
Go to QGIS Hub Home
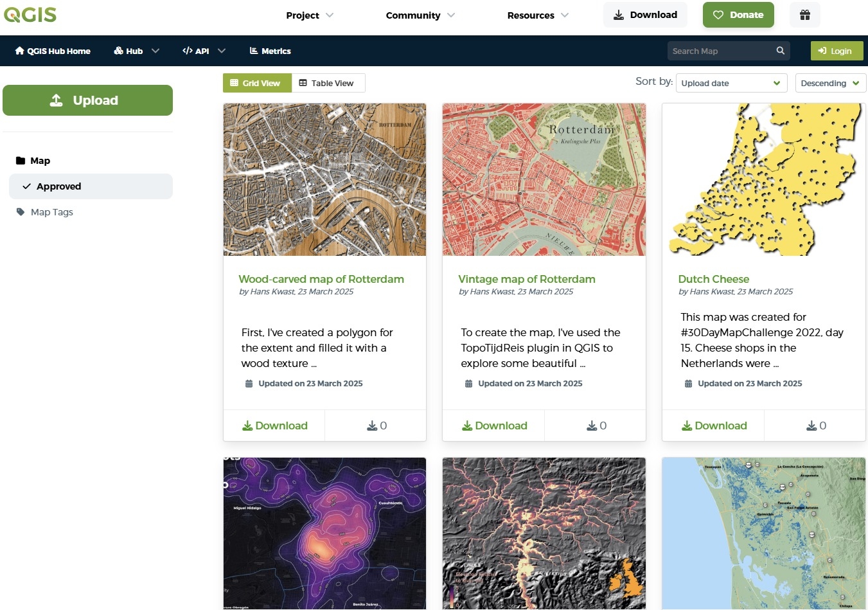53,51
